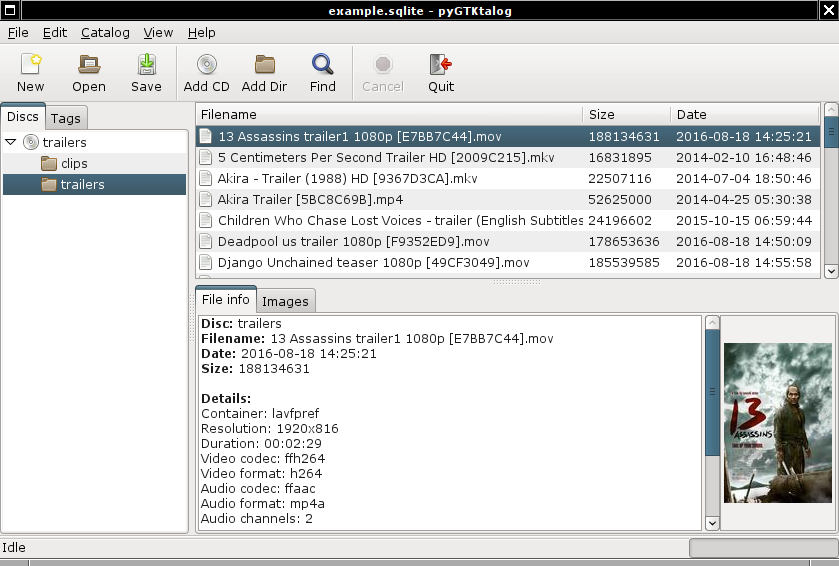
Task: Click the Filename column header
Action: click(x=388, y=114)
